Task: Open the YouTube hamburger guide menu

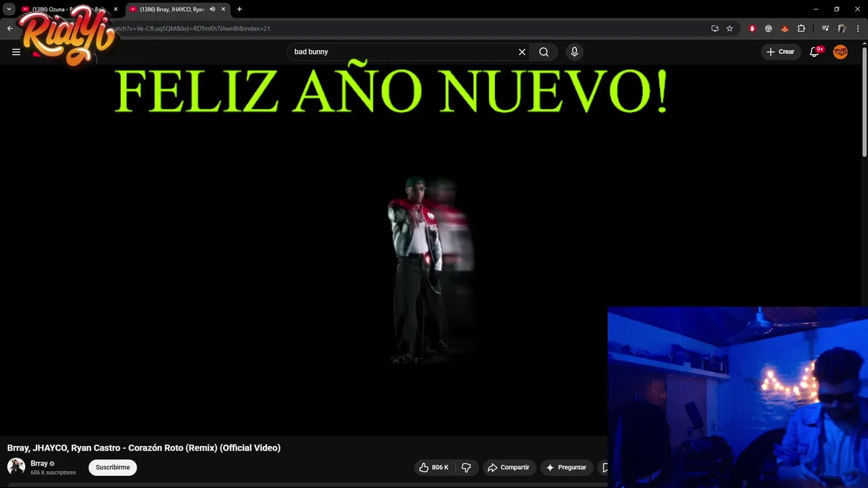Action: [16, 52]
